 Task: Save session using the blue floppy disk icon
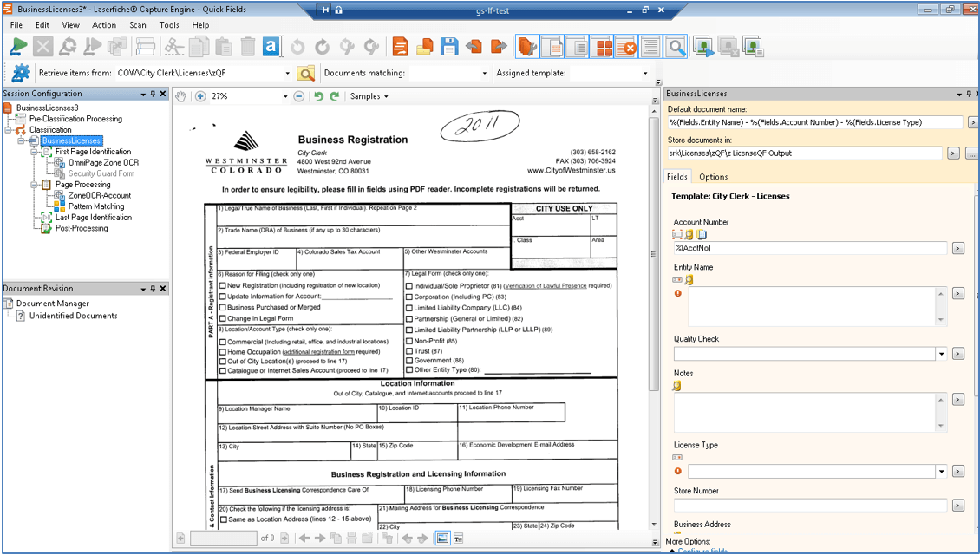pyautogui.click(x=449, y=47)
